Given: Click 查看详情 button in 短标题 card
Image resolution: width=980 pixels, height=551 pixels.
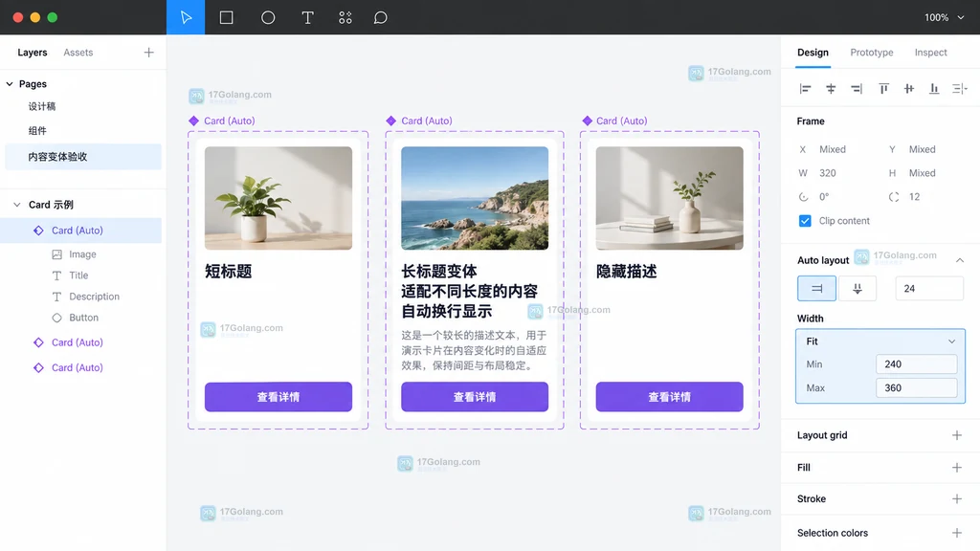Looking at the screenshot, I should [x=278, y=397].
